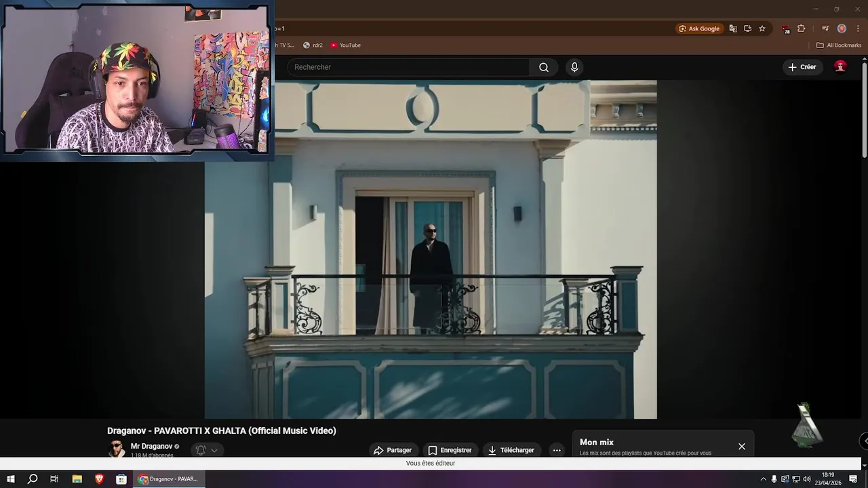Open the rdr2 bookmark
868x488 pixels.
coord(313,45)
